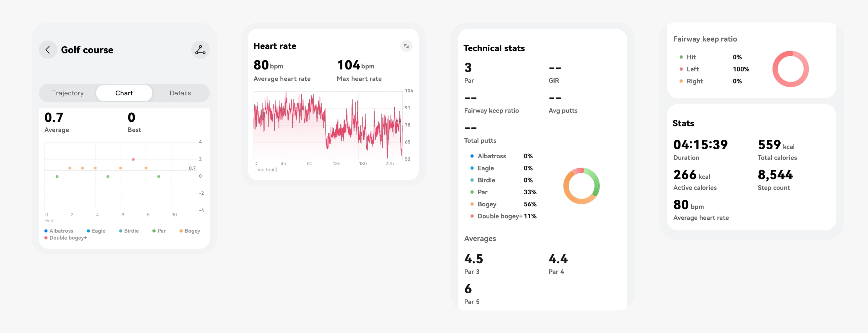
Task: Click the Par legend dot under chart
Action: point(154,231)
